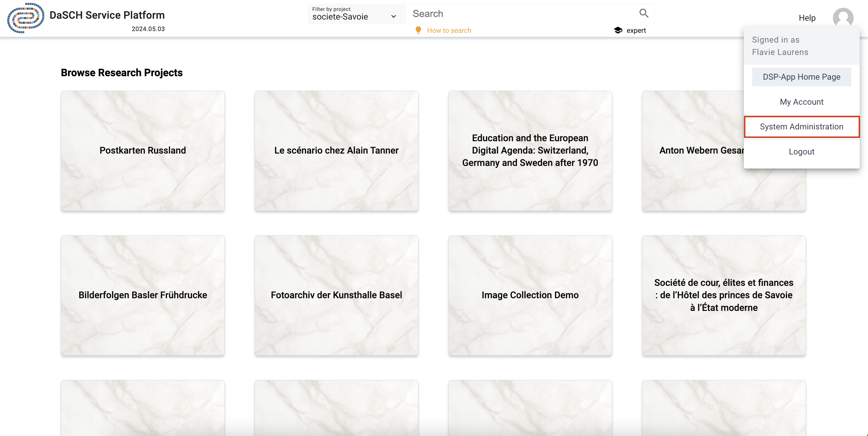Viewport: 868px width, 436px height.
Task: Open the Help page
Action: pos(807,18)
